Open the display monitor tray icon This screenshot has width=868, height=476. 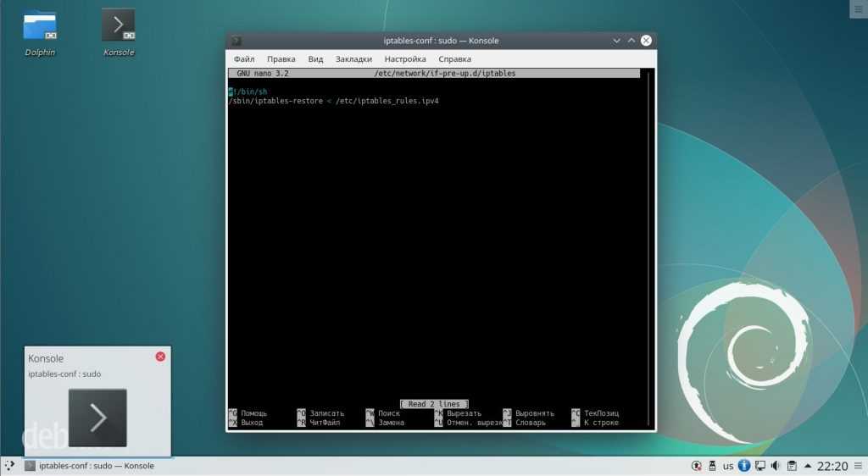[x=760, y=466]
